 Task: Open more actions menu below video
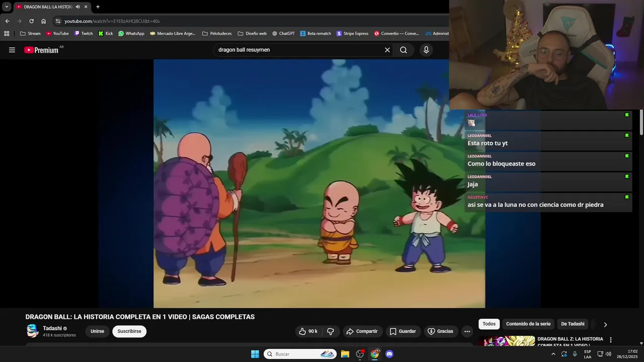tap(467, 331)
